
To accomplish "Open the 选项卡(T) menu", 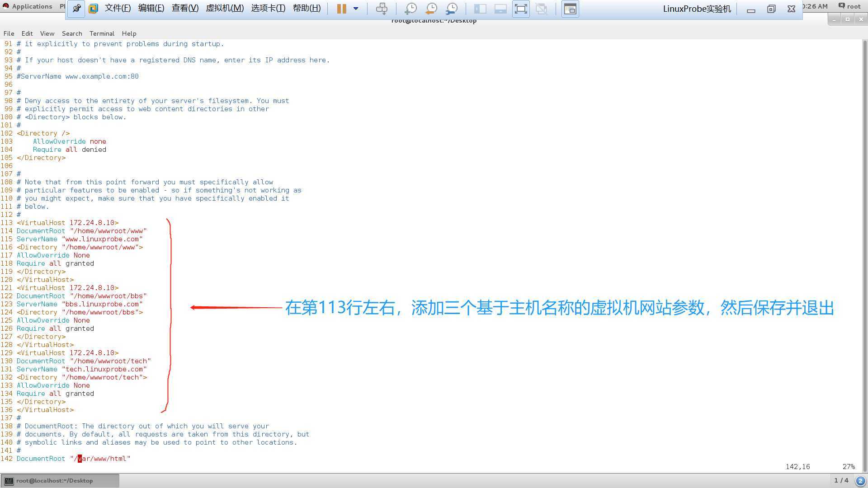I will click(x=268, y=9).
